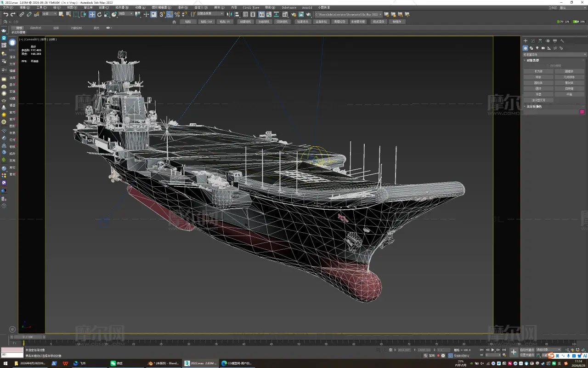Screen dimensions: 588x368
Task: Click the 几何球体 geosphere button
Action: coord(569,77)
